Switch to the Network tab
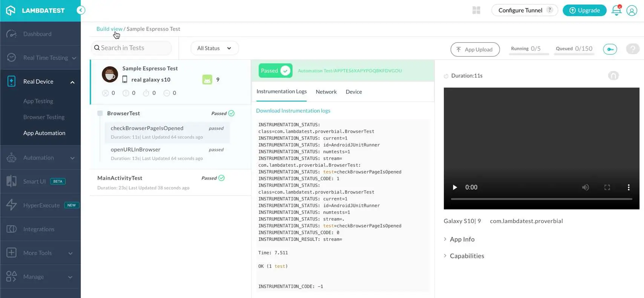Image resolution: width=644 pixels, height=298 pixels. click(326, 92)
